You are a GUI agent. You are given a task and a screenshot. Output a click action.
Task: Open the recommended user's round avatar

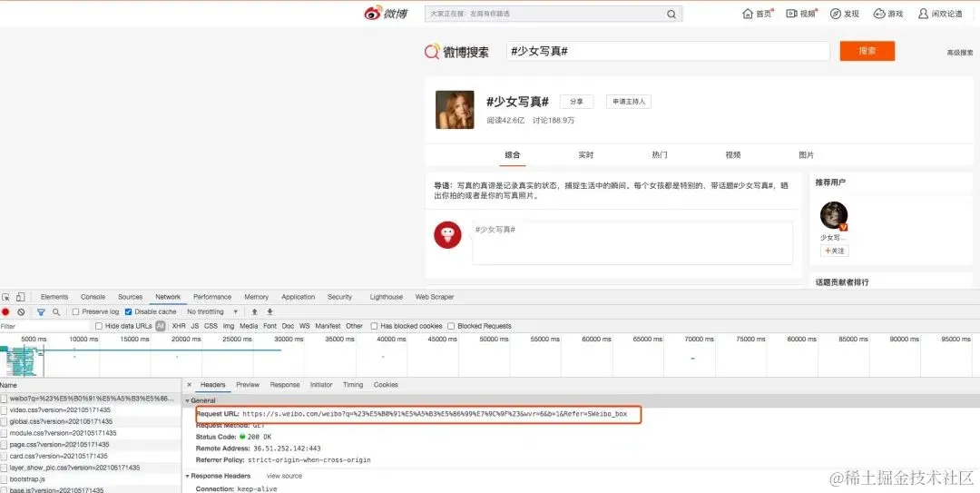click(x=834, y=215)
